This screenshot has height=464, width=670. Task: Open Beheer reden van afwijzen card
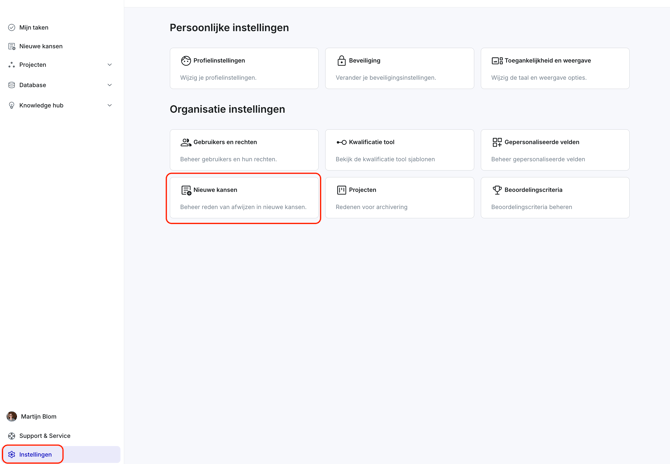point(244,198)
